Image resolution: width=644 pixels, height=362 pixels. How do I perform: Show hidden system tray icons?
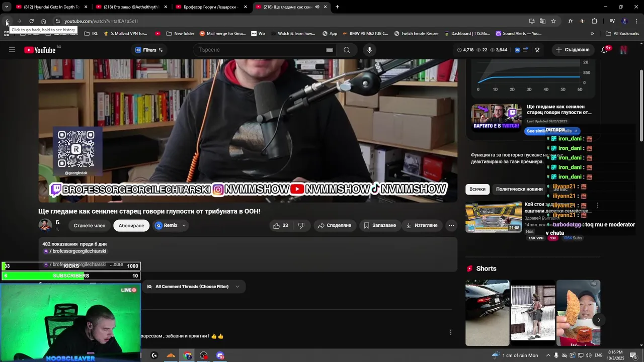pyautogui.click(x=548, y=355)
